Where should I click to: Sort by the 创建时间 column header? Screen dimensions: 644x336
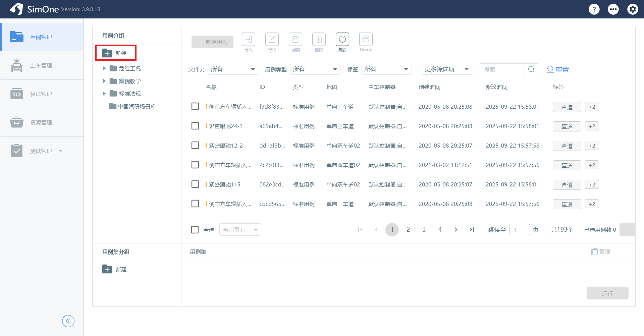point(429,87)
